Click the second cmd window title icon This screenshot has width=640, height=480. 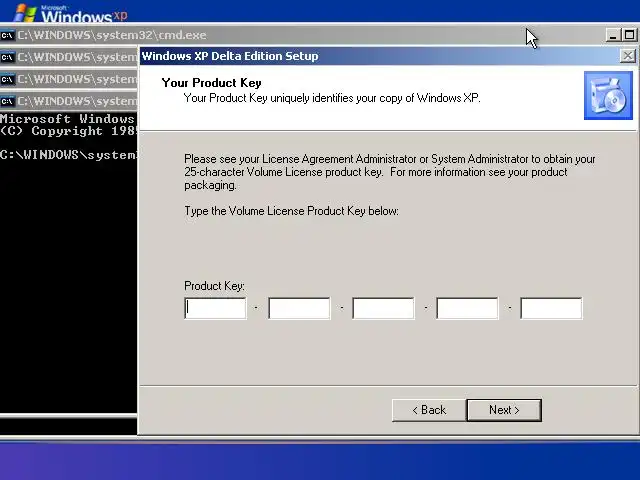pos(7,57)
